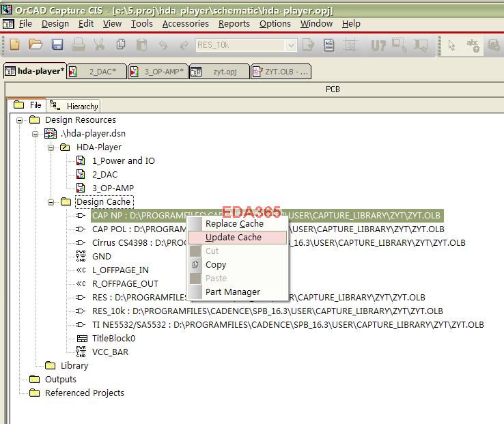The image size is (504, 424).
Task: Select the 3_OP-AMP schematic page
Action: 113,188
